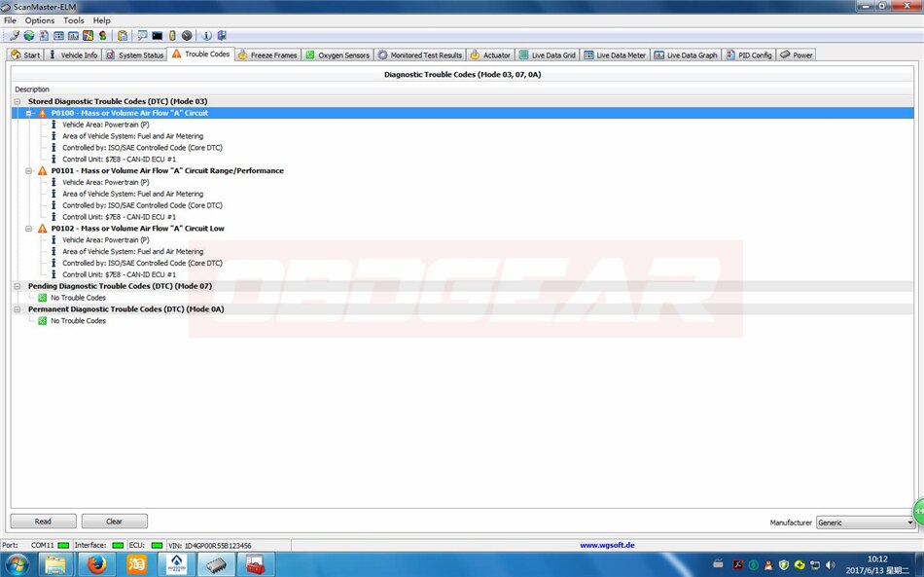
Task: Switch to the Start tab
Action: [x=25, y=54]
